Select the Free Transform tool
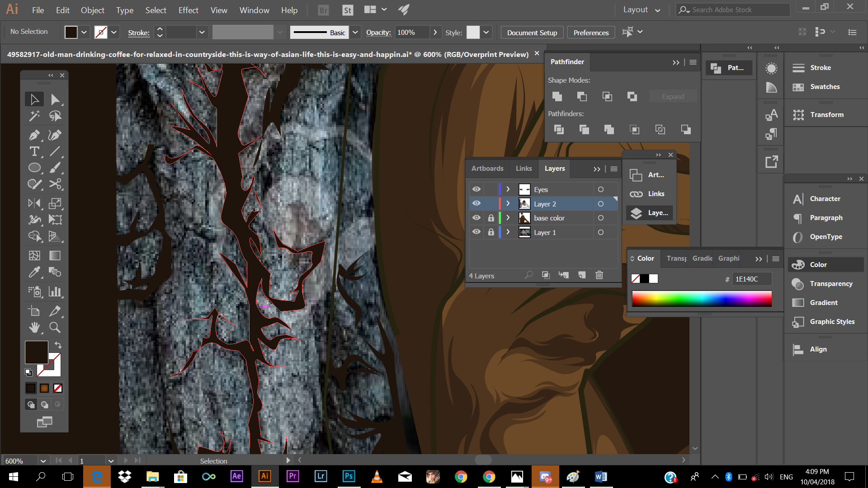 pyautogui.click(x=55, y=220)
